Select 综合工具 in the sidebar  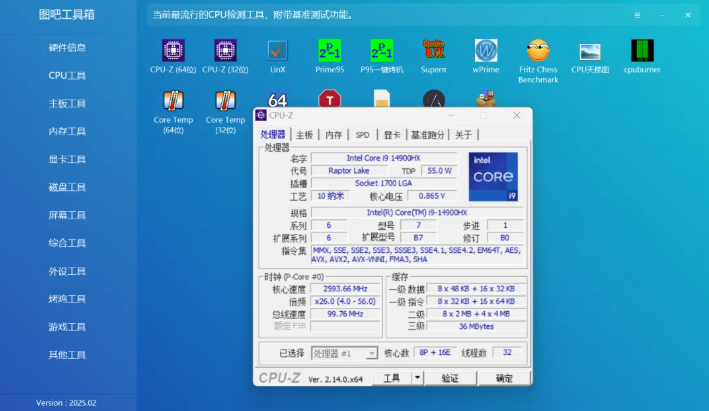[67, 243]
